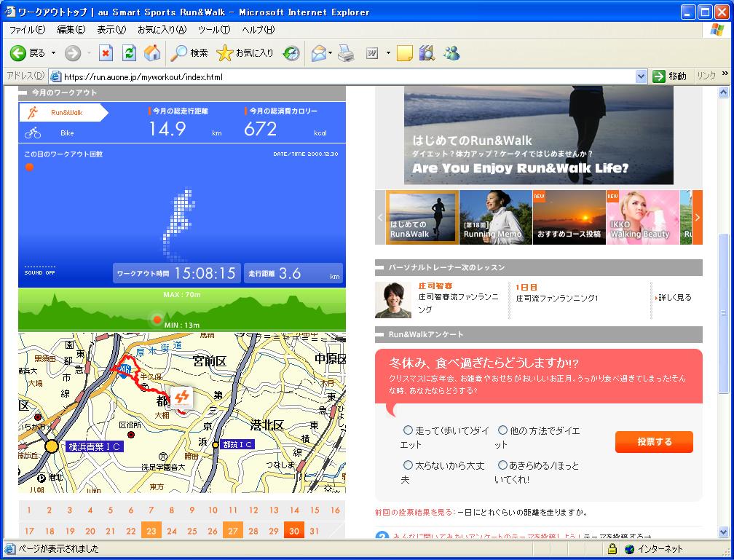This screenshot has height=560, width=734.
Task: Select highlighted calendar day 30
Action: (x=294, y=531)
